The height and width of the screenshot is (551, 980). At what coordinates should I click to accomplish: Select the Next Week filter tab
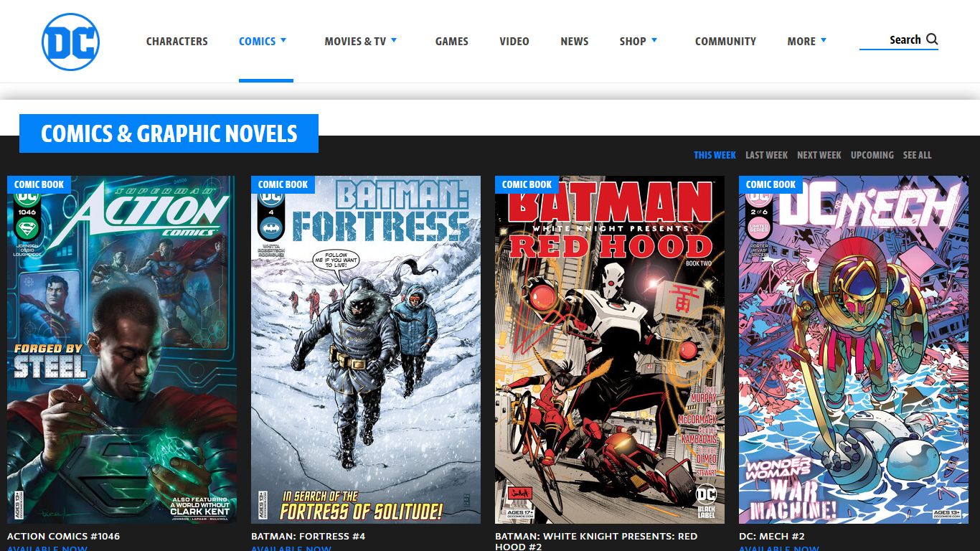(x=819, y=155)
